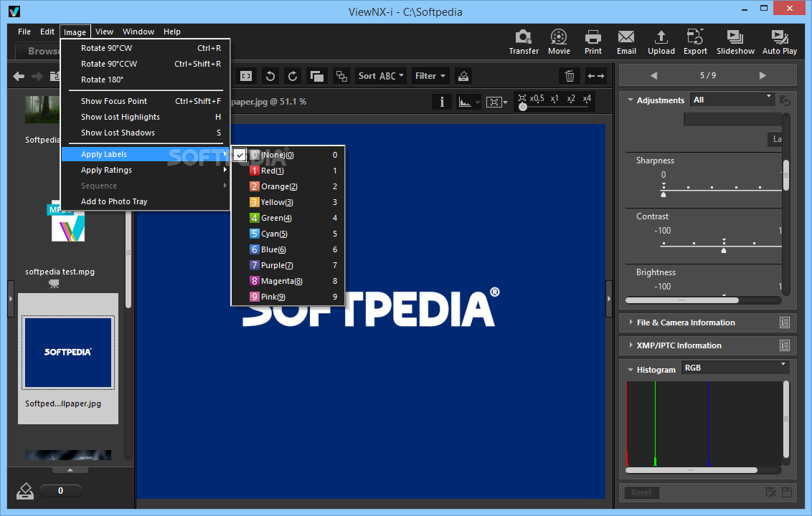Apply the Yellow label
Viewport: 812px width, 516px height.
tap(288, 202)
